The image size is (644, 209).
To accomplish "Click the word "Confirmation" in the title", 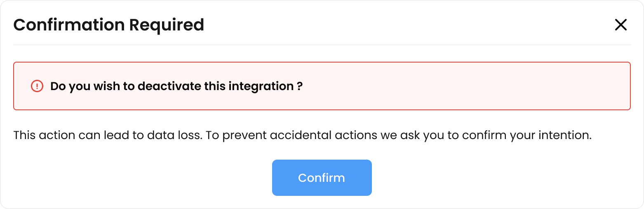I will pyautogui.click(x=69, y=25).
